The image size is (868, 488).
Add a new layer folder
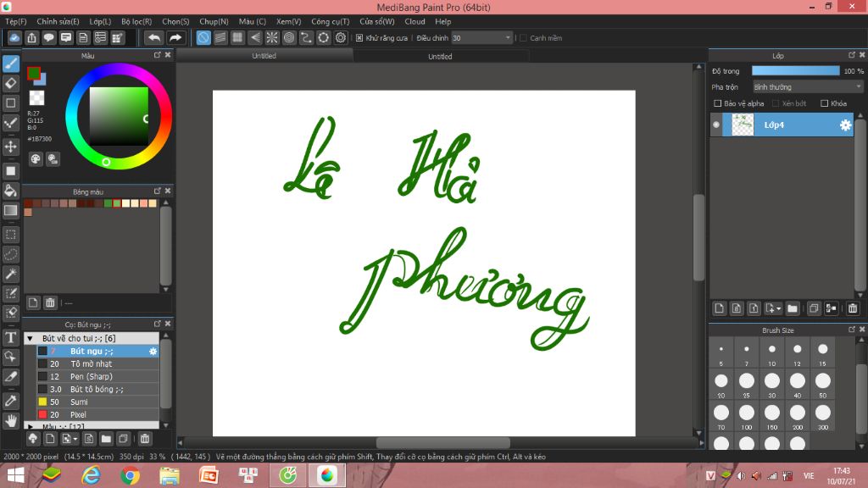click(x=793, y=308)
